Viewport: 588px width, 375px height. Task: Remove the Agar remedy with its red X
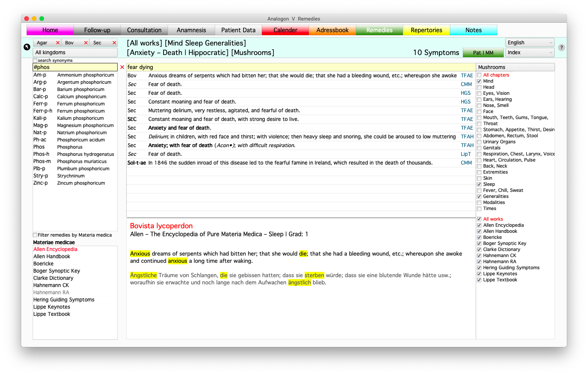point(58,43)
